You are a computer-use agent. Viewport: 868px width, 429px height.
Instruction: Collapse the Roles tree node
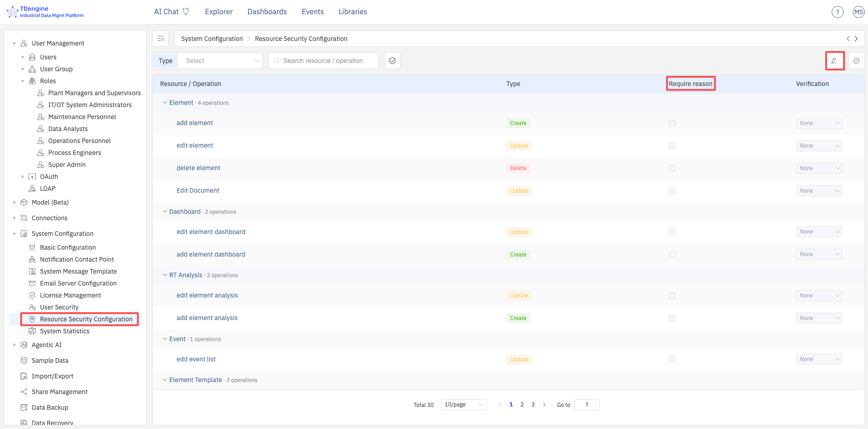(23, 81)
